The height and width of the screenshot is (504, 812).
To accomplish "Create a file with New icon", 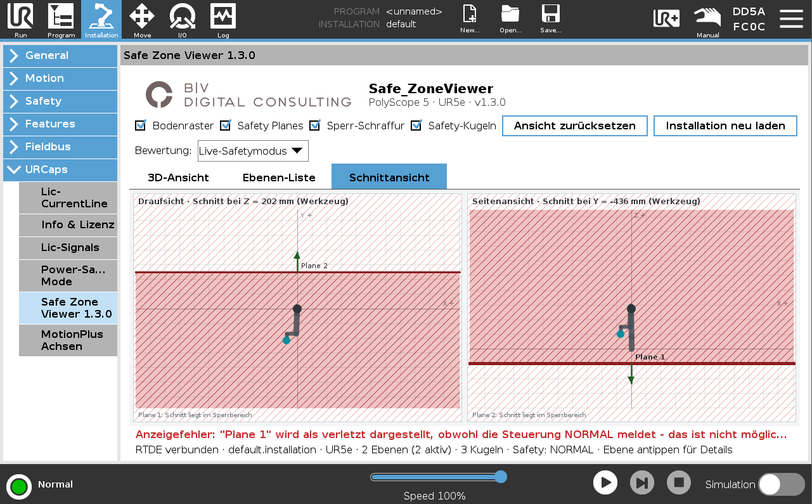I will click(470, 14).
